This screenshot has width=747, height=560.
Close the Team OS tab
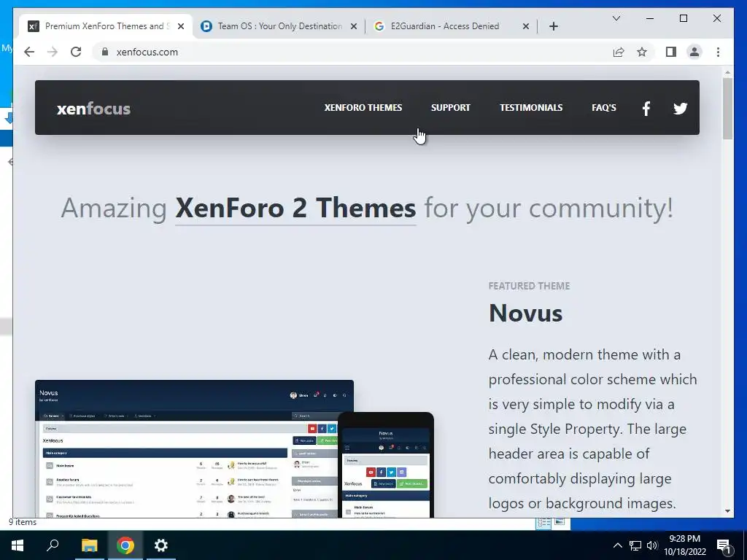click(x=354, y=26)
